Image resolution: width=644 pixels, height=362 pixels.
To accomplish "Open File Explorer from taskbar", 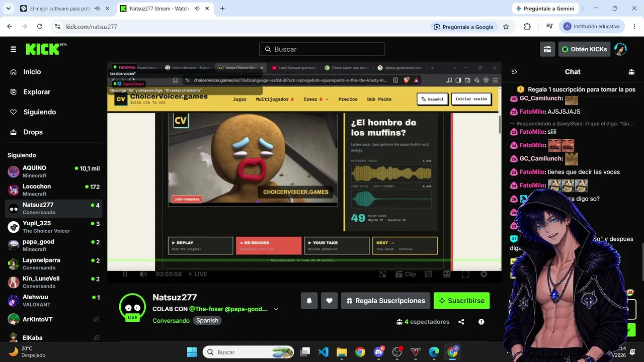I will pyautogui.click(x=342, y=352).
